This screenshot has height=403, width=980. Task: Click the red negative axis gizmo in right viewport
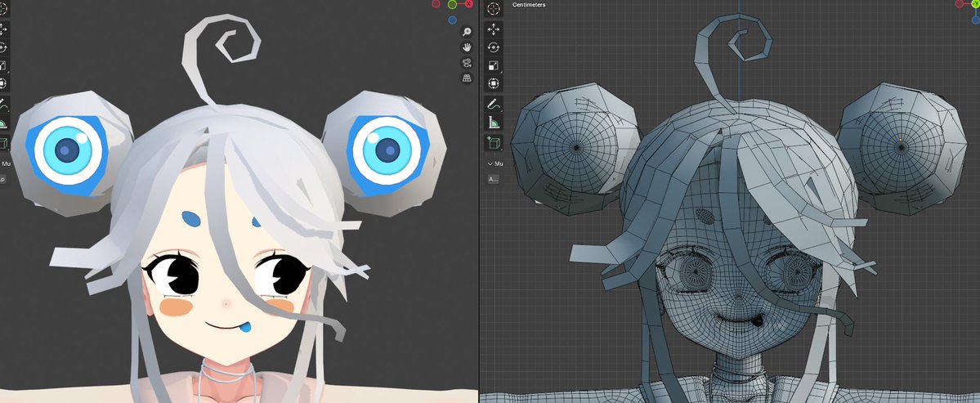pos(960,4)
